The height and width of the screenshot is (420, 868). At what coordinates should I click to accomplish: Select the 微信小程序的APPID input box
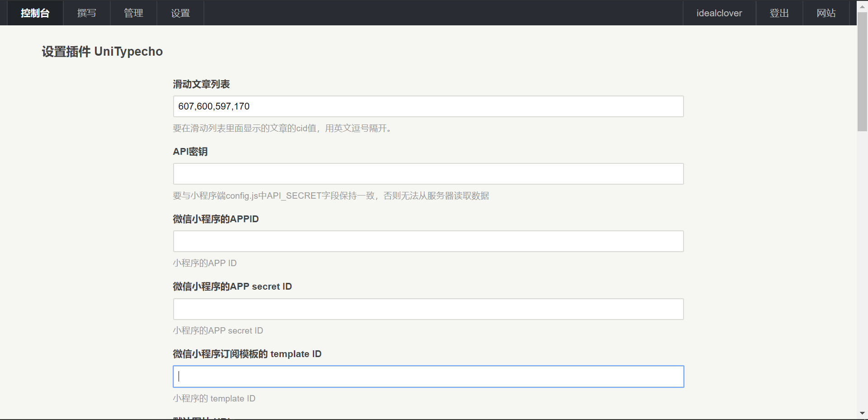pyautogui.click(x=428, y=241)
